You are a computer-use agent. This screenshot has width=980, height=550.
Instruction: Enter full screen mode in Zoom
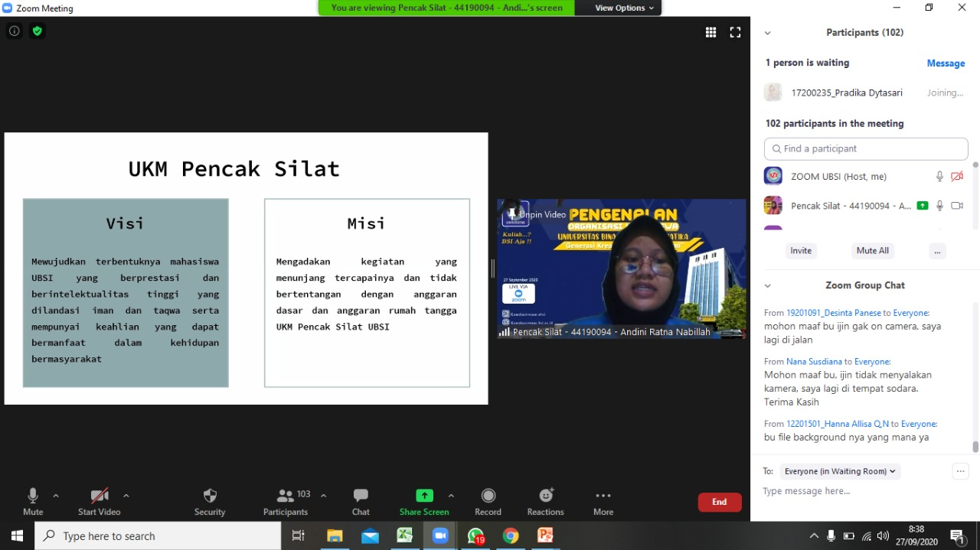coord(735,32)
